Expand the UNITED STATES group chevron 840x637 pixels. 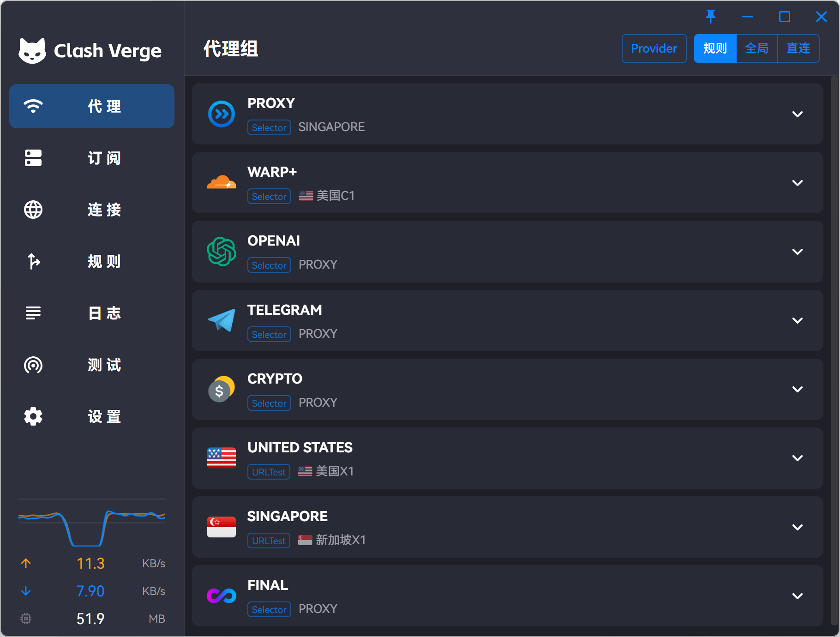797,458
